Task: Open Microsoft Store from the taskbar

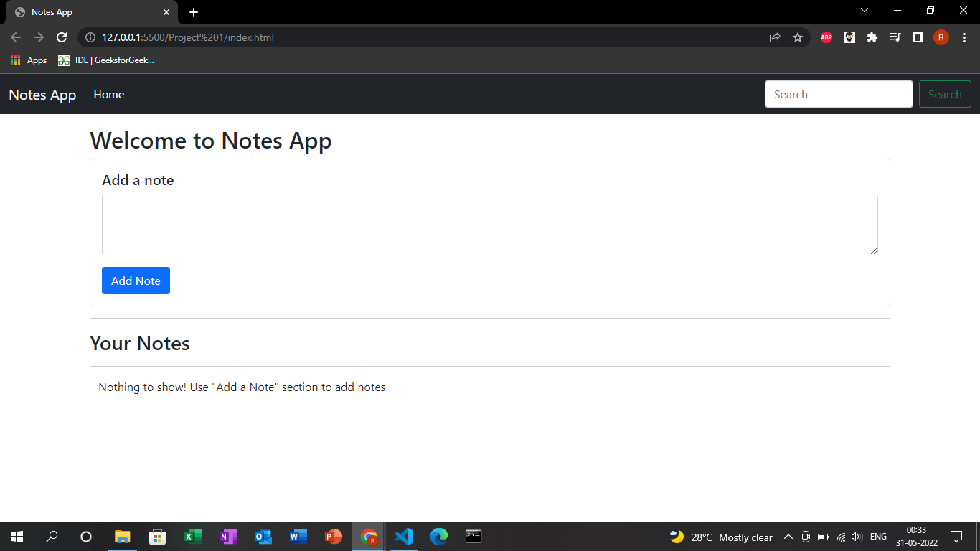Action: click(158, 537)
